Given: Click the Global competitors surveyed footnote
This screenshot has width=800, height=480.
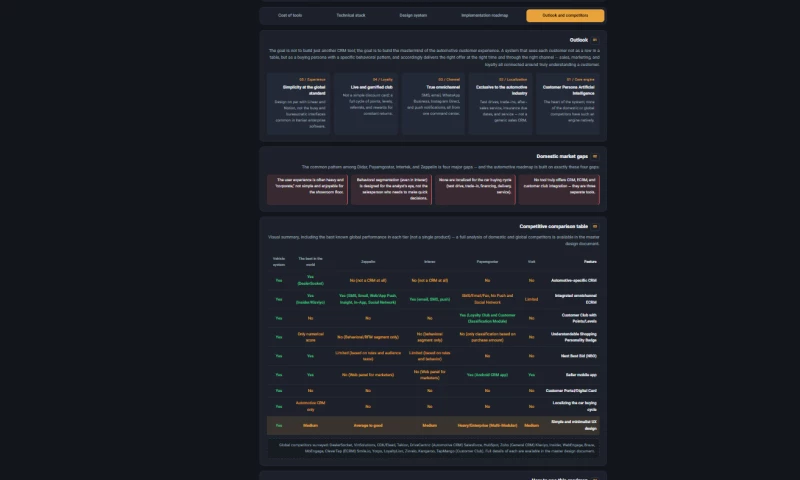Looking at the screenshot, I should point(433,448).
